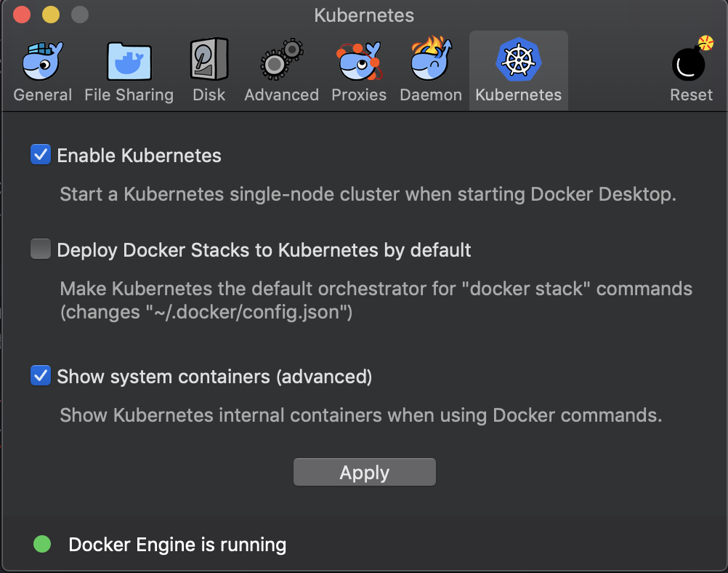The width and height of the screenshot is (728, 573).
Task: Click the Reset label in toolbar
Action: [691, 95]
